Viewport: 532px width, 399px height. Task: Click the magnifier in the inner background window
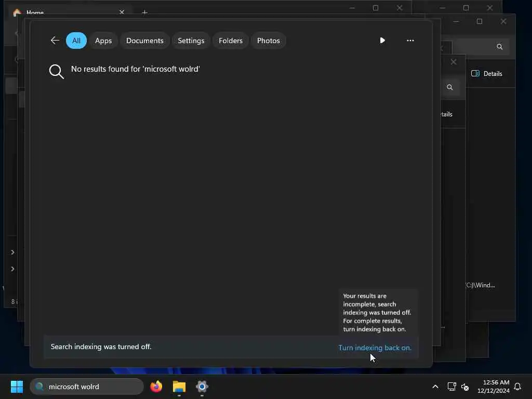(450, 87)
